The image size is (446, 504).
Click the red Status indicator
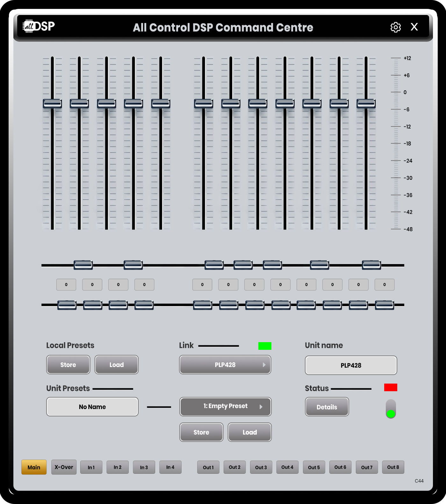point(391,387)
